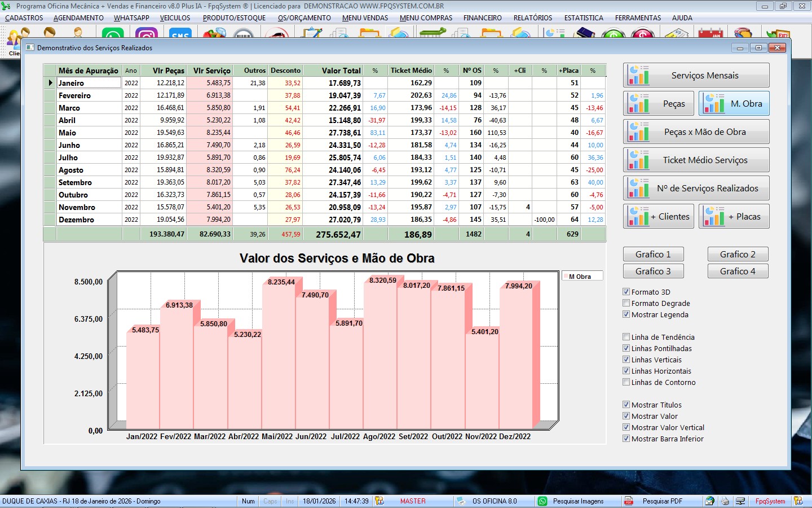The image size is (812, 508).
Task: Click the SMS toolbar icon
Action: [x=179, y=34]
